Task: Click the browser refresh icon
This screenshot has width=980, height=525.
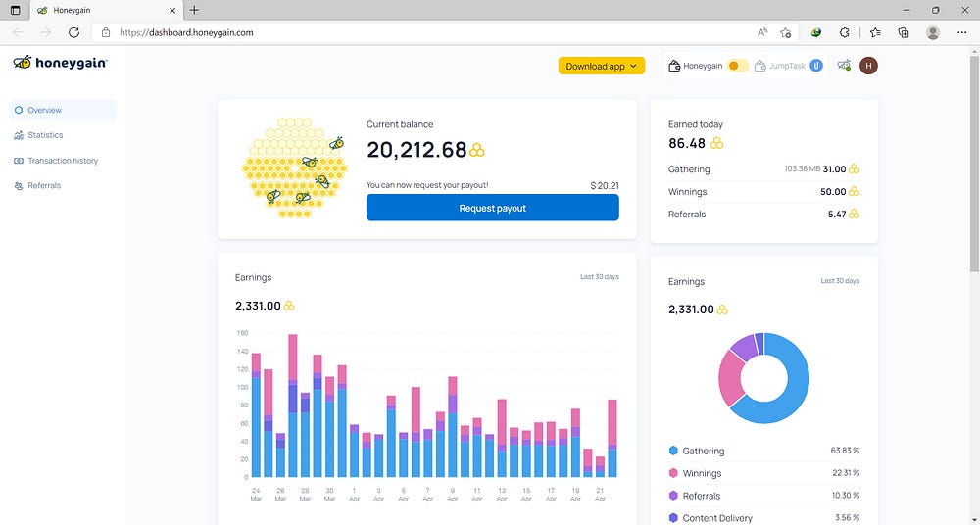Action: click(73, 32)
